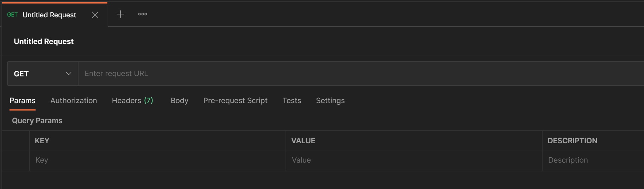Screen dimensions: 644x189
Task: Open the request Settings tab
Action: coord(330,101)
